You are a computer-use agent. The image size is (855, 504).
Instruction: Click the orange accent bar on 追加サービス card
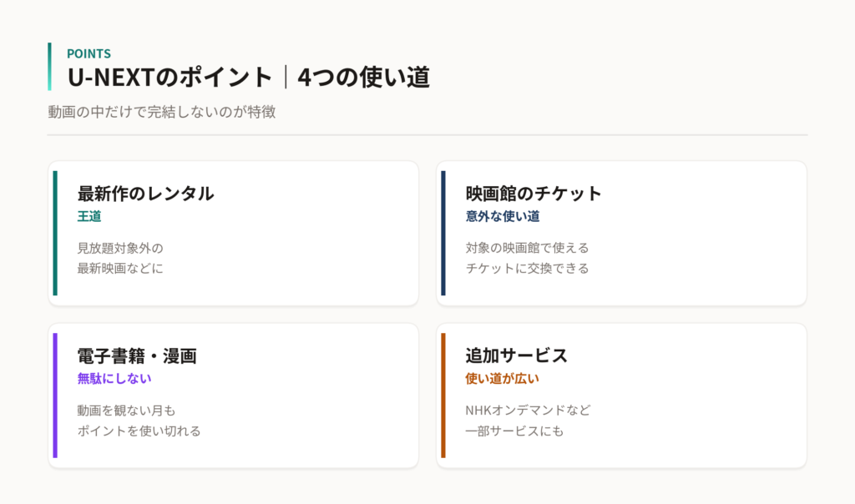[x=443, y=396]
